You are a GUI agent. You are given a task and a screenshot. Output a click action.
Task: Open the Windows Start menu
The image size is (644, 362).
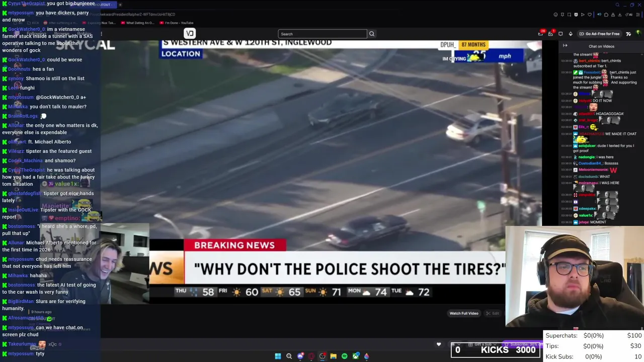click(x=278, y=356)
